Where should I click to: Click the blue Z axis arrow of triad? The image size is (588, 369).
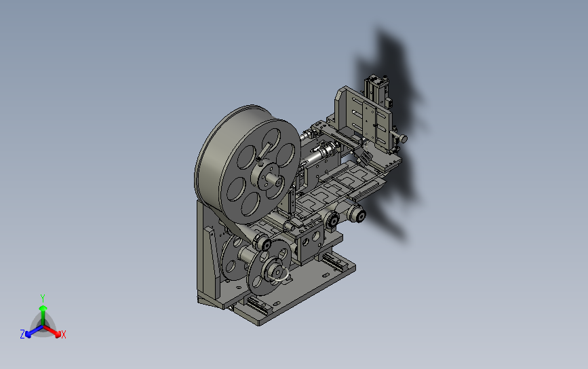[x=33, y=332]
